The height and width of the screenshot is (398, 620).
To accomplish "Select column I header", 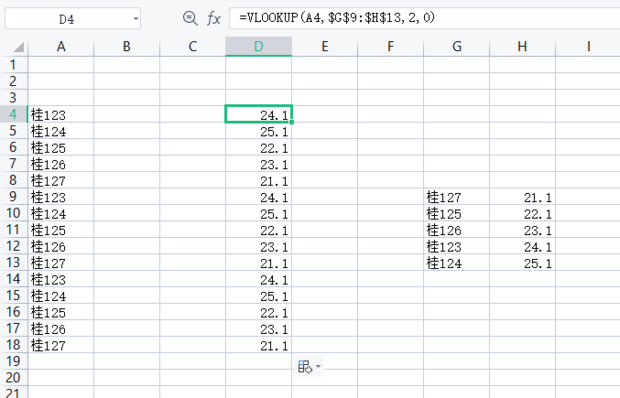I will click(x=588, y=47).
